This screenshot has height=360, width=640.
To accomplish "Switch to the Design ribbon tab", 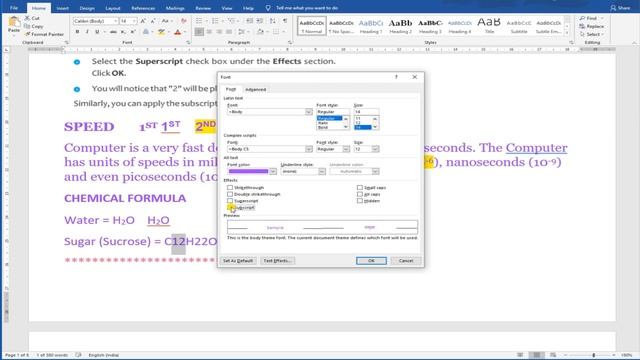I will (87, 8).
